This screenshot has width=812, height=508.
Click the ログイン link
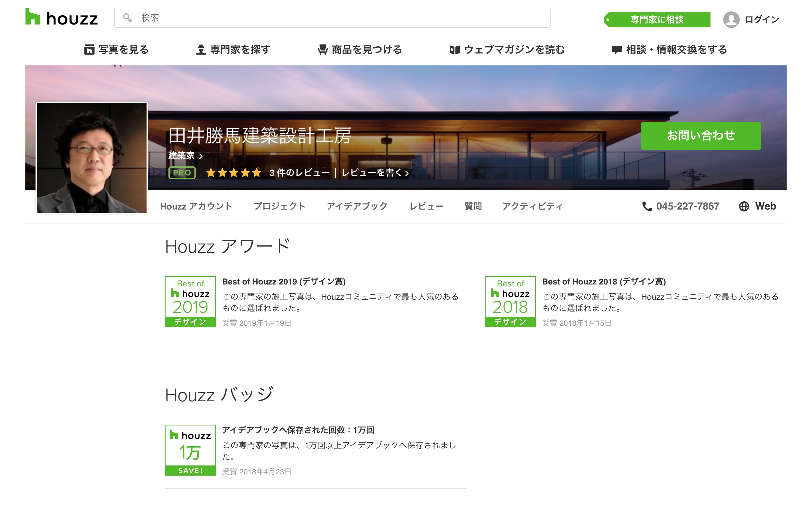tap(762, 19)
